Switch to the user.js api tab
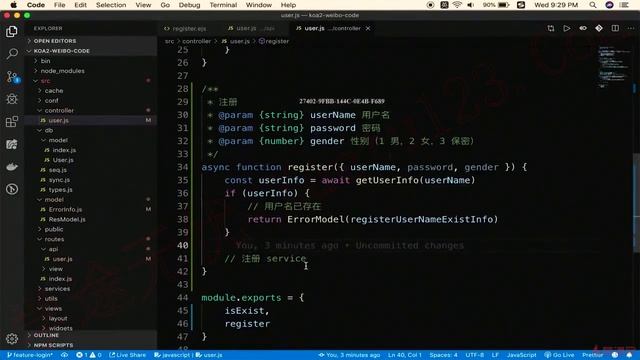Image resolution: width=640 pixels, height=360 pixels. (251, 28)
